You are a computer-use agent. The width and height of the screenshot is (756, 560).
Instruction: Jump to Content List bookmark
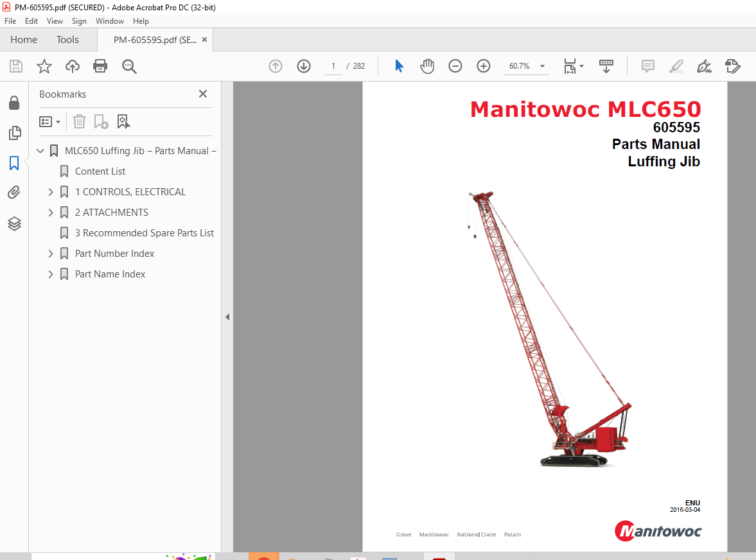pyautogui.click(x=100, y=171)
